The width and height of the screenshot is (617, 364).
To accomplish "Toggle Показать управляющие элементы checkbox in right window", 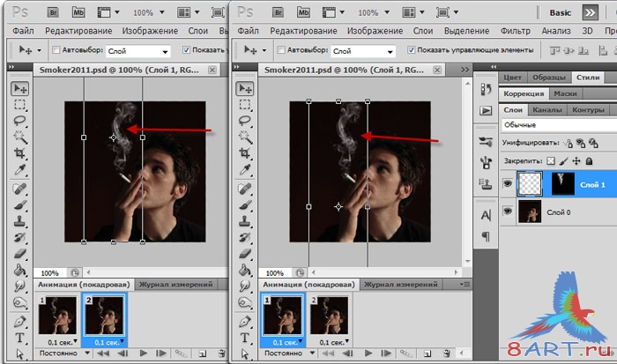I will [412, 50].
